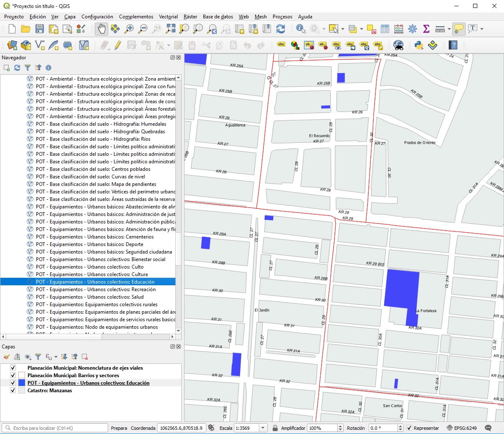The image size is (504, 434).
Task: Select the Measure Line tool
Action: point(440,29)
